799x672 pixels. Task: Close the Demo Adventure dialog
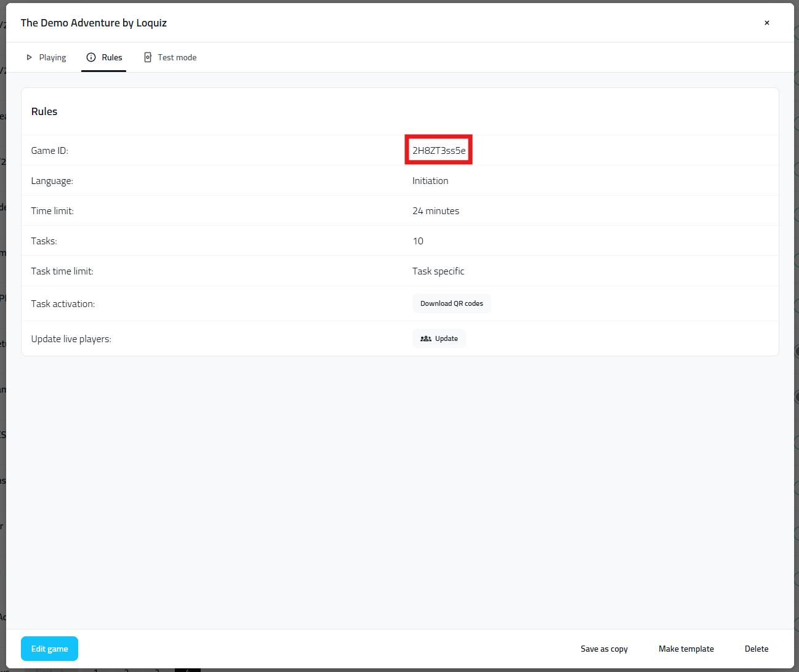pos(766,23)
